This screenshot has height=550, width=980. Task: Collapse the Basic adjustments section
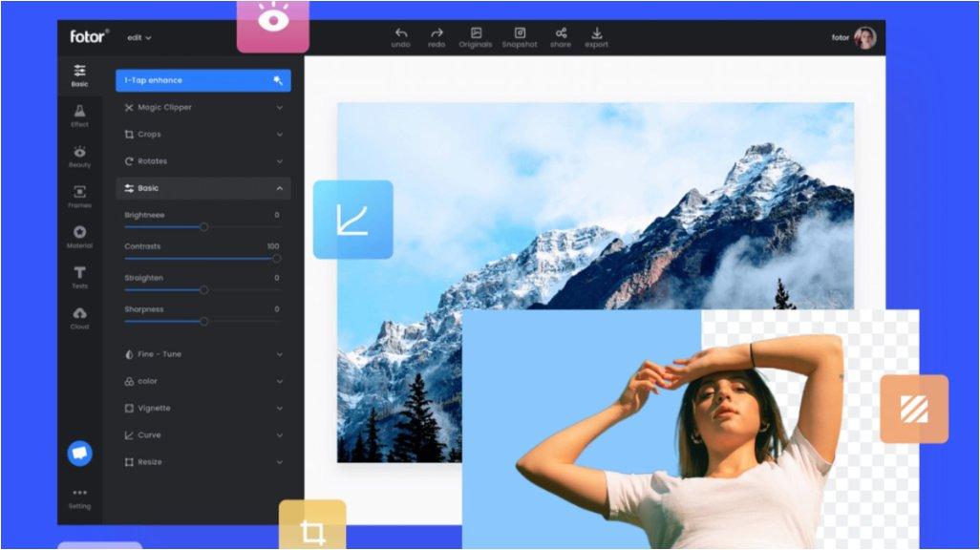point(279,189)
